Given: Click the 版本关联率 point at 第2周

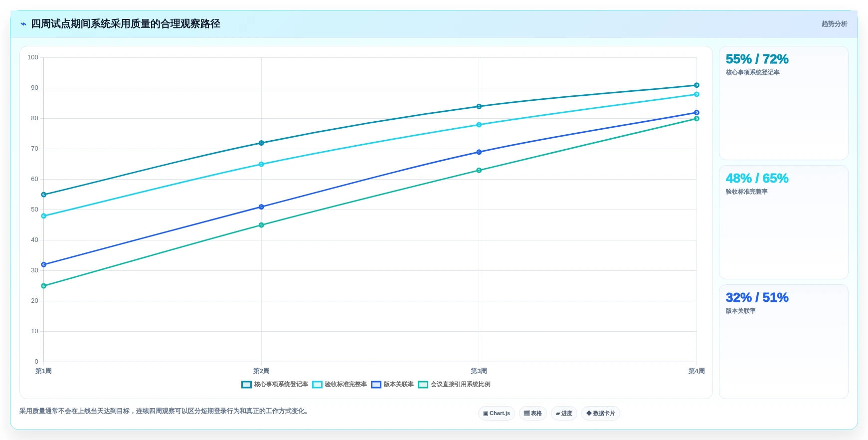Looking at the screenshot, I should point(261,207).
